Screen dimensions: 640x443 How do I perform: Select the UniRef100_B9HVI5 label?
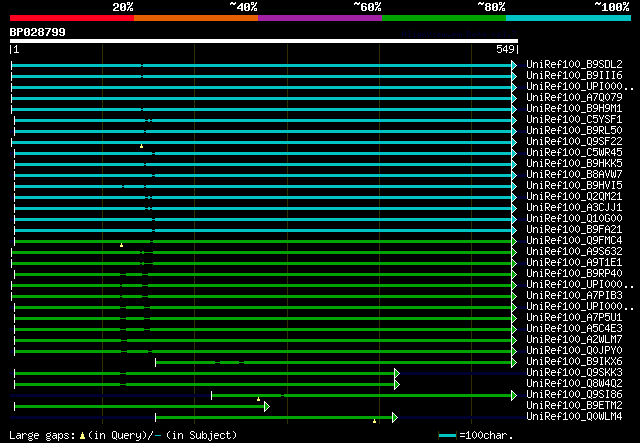(x=574, y=186)
